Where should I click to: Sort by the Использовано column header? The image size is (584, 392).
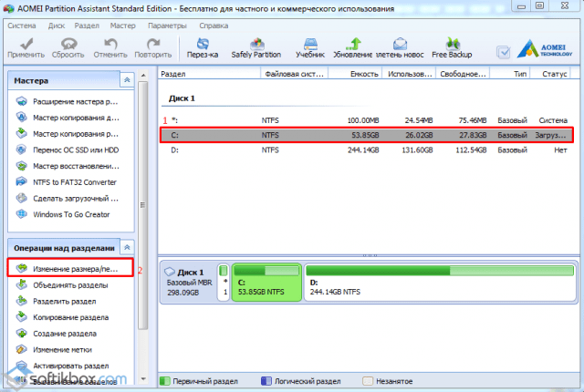pos(410,74)
